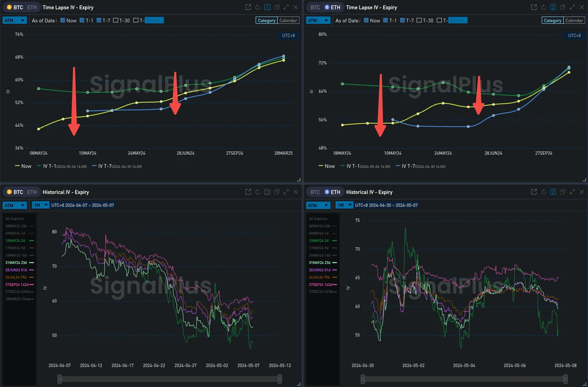
Task: Open the ATM dropdown in BTC Time Lapse panel
Action: 14,20
